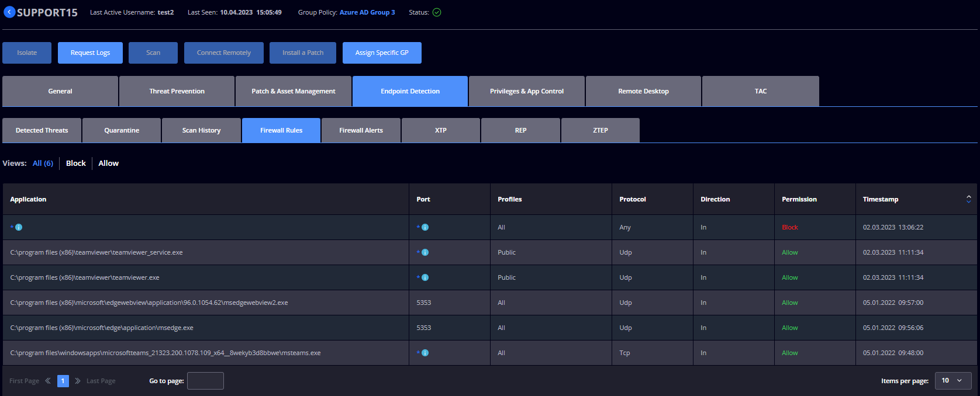Switch to ZTEP sub-tab

[601, 130]
